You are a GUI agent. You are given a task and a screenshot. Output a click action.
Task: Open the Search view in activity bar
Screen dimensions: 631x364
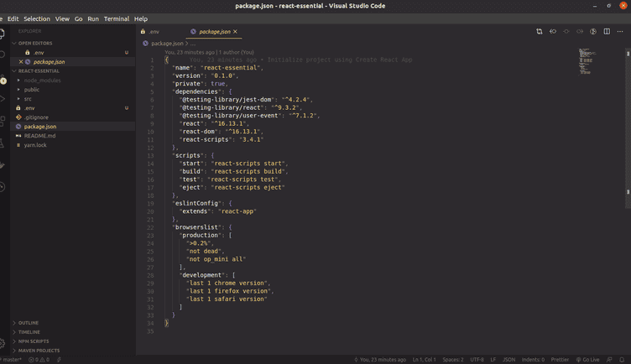[2, 55]
